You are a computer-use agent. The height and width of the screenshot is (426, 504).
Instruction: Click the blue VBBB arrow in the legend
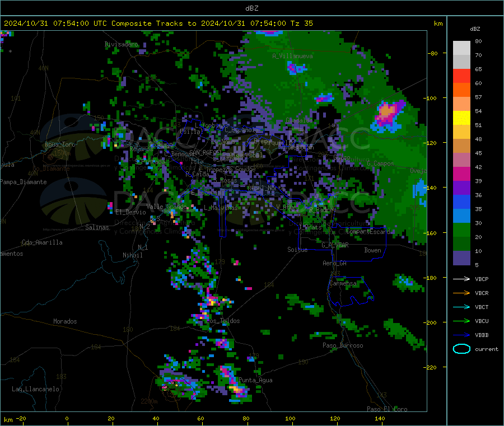[461, 335]
